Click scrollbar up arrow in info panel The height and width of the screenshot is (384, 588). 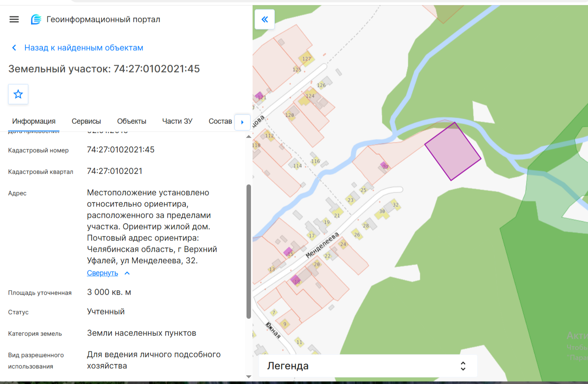click(249, 137)
